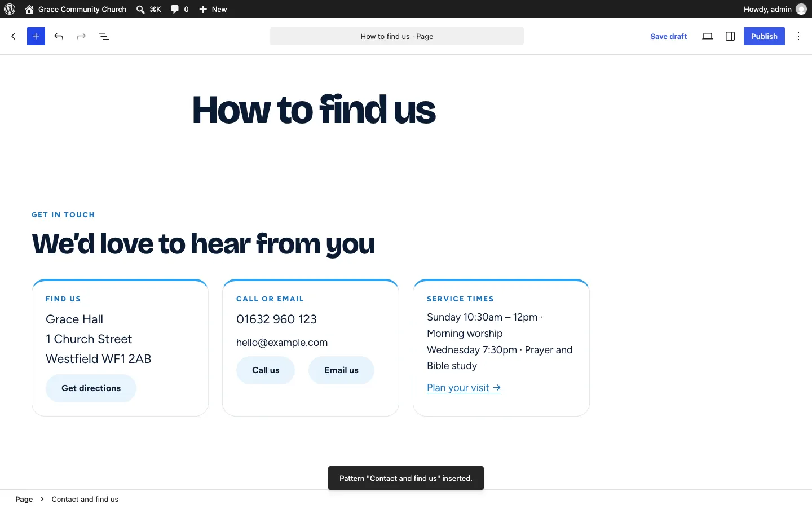Dismiss the 'Pattern inserted' snackbar notice
Viewport: 812px width, 508px height.
coord(406,478)
